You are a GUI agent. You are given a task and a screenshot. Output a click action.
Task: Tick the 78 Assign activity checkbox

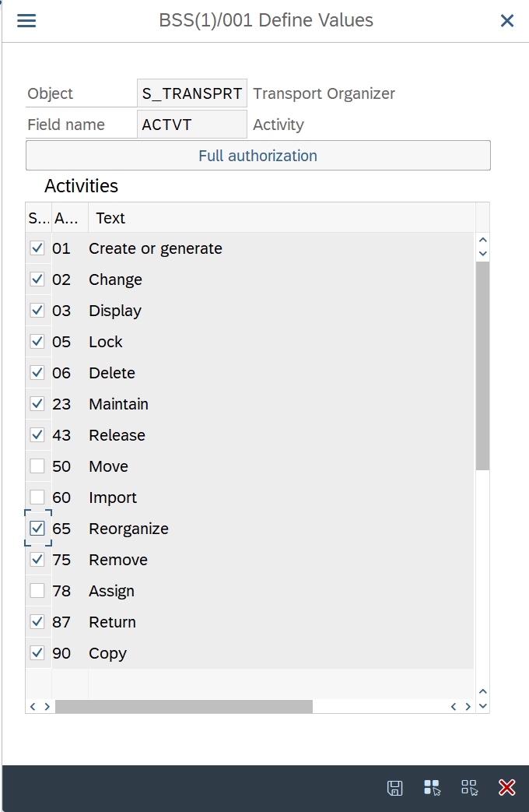pos(37,591)
